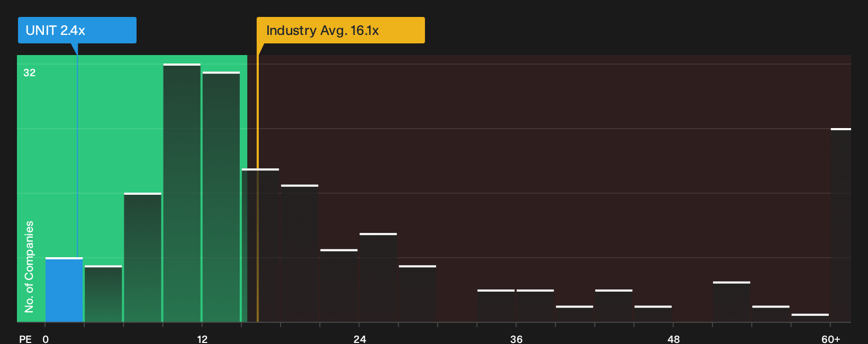Click the No. of Companies axis title
This screenshot has width=868, height=344.
[29, 267]
